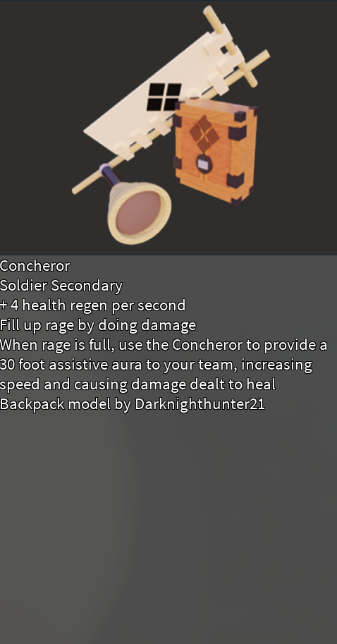This screenshot has width=337, height=644.
Task: Click the When rage is full description line
Action: [x=164, y=345]
